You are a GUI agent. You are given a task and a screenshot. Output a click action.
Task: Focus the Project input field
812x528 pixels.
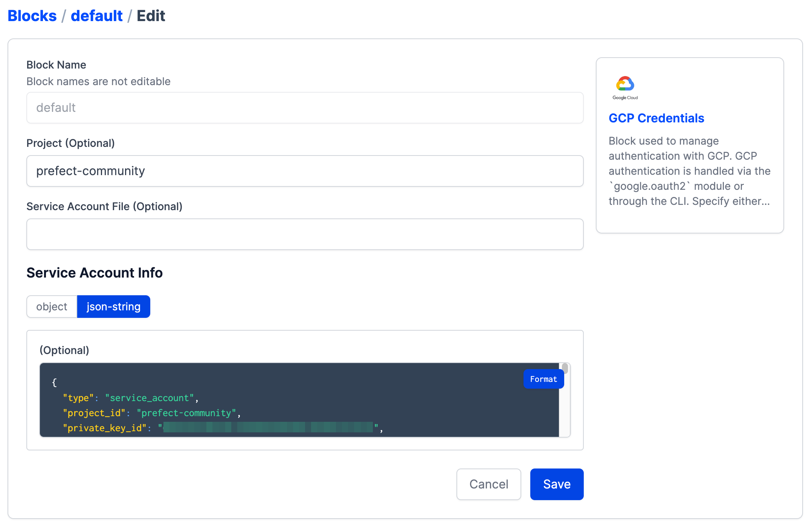[305, 171]
